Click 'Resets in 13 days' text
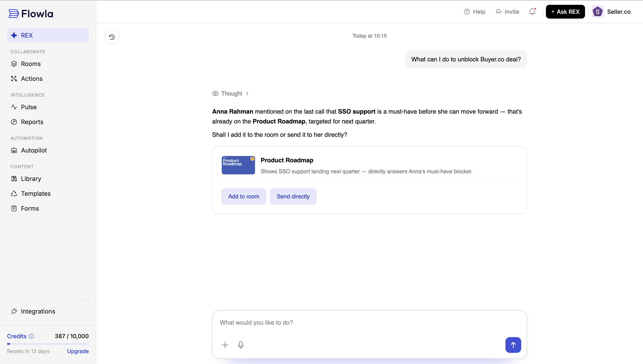This screenshot has width=643, height=364. click(28, 351)
